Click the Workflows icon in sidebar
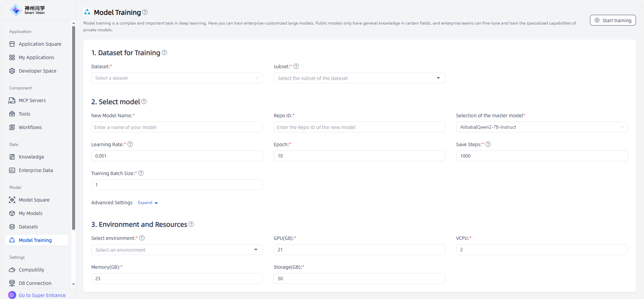The image size is (644, 299). tap(12, 127)
